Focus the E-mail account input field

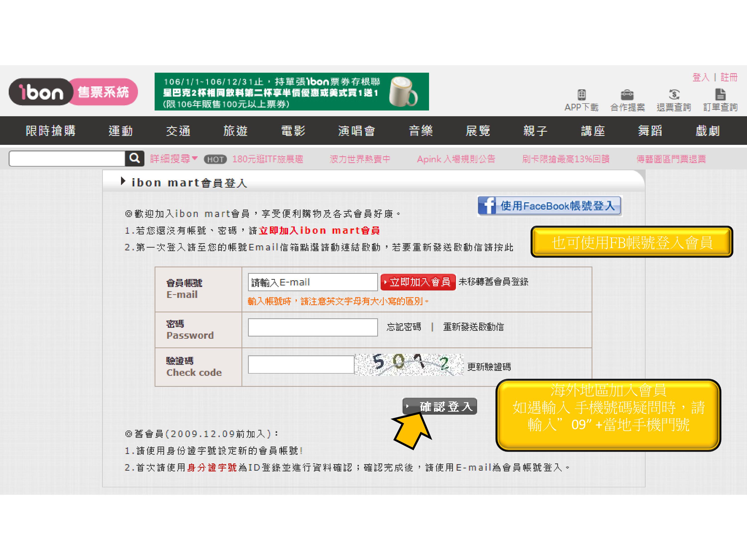[x=312, y=282]
